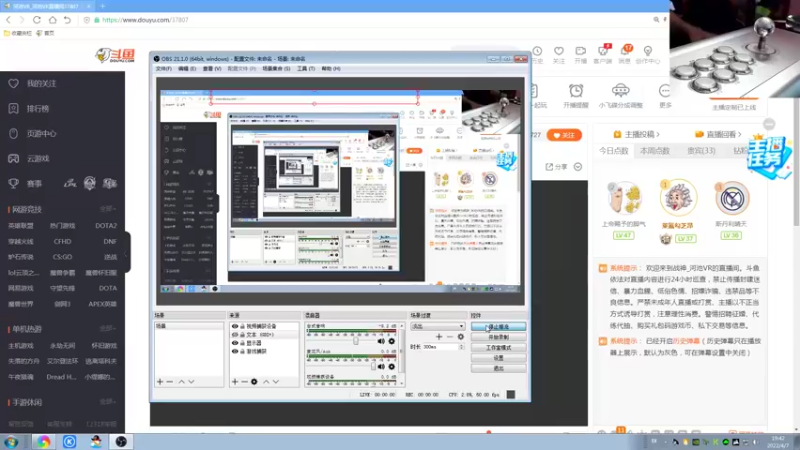Click transition duration 300ms stepper arrows

click(x=461, y=347)
